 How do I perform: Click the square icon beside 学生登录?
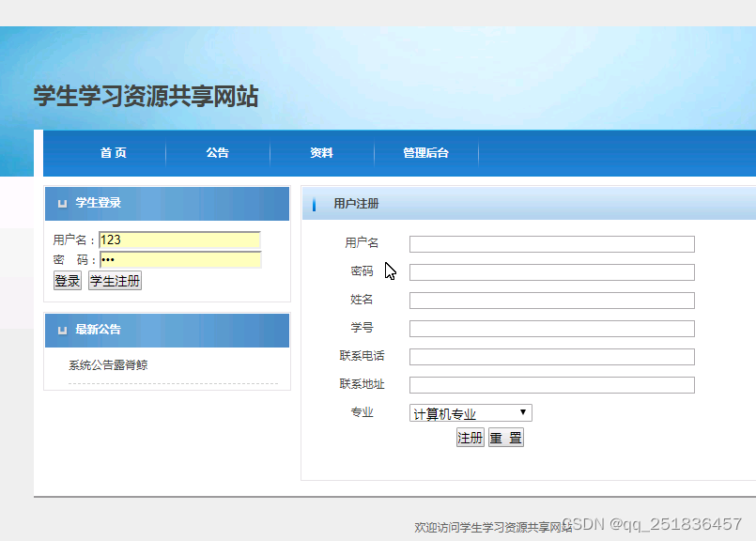62,204
